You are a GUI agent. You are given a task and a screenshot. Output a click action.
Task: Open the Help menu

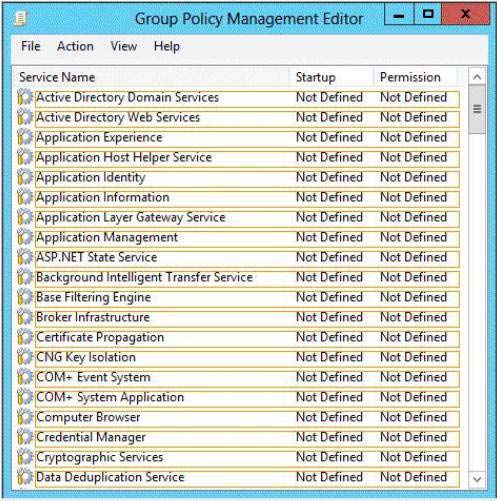tap(167, 46)
